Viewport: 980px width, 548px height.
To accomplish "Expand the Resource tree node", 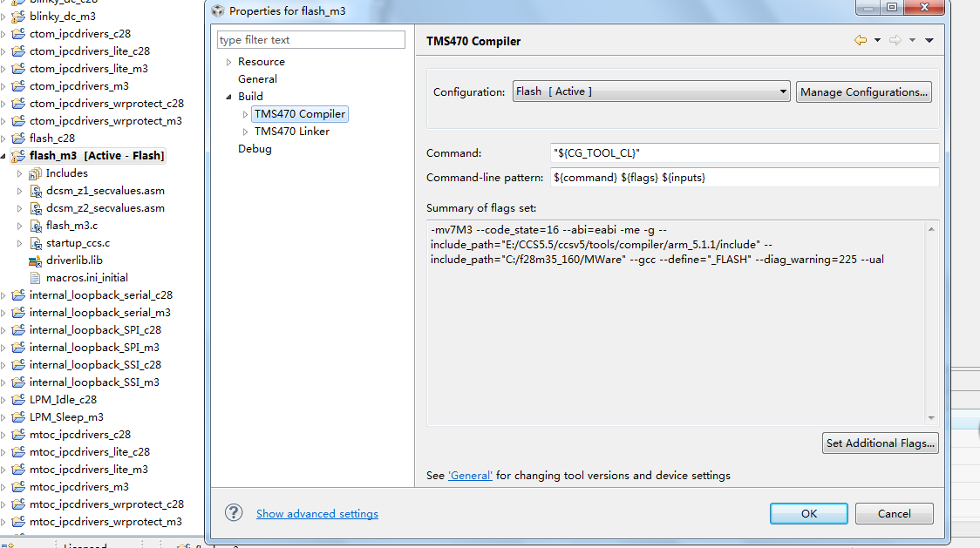I will click(x=229, y=62).
